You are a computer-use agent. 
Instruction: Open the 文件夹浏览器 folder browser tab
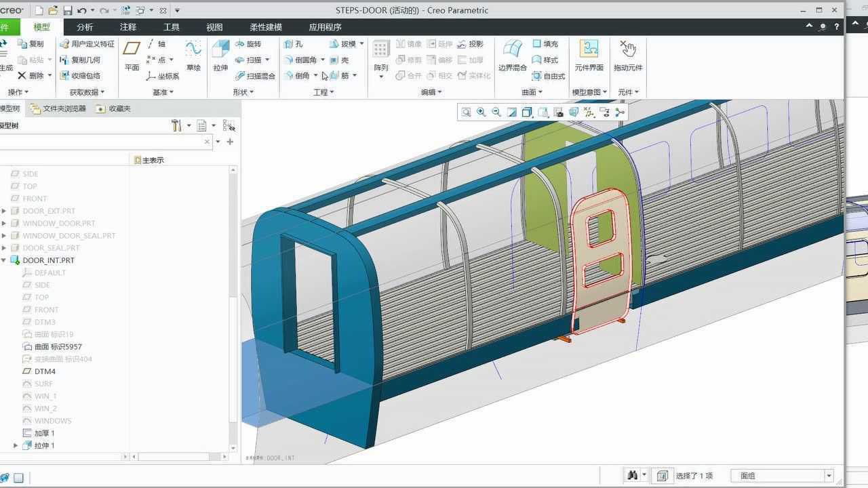click(x=58, y=108)
